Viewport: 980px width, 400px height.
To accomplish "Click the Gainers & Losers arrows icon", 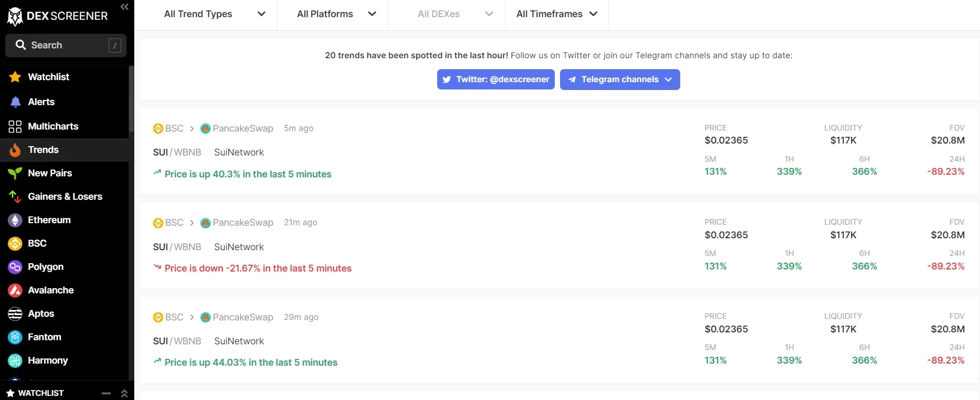I will 15,197.
